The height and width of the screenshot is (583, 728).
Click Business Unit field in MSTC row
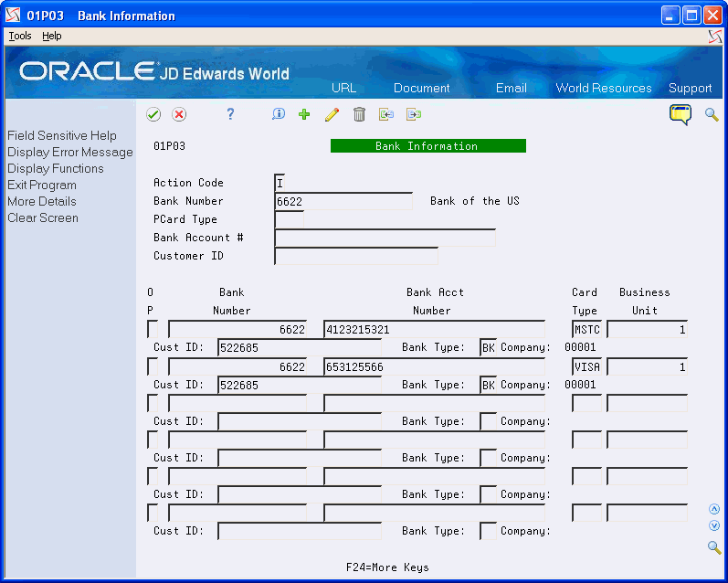click(x=648, y=329)
